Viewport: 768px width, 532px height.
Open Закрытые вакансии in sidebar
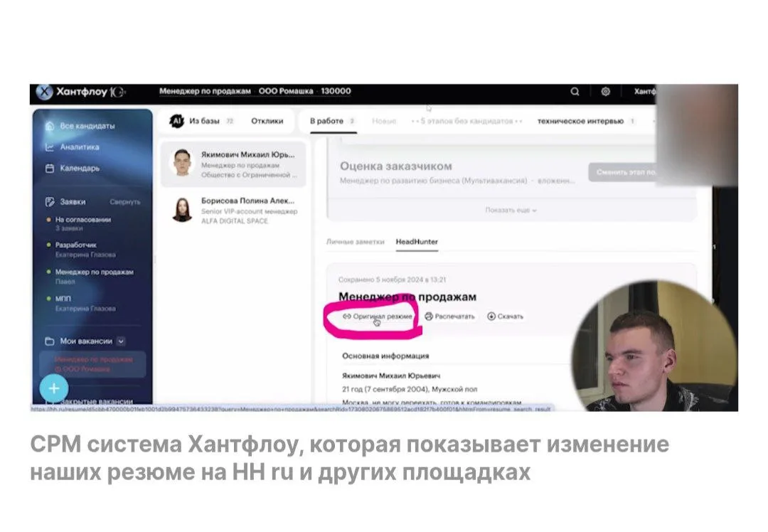click(x=96, y=401)
